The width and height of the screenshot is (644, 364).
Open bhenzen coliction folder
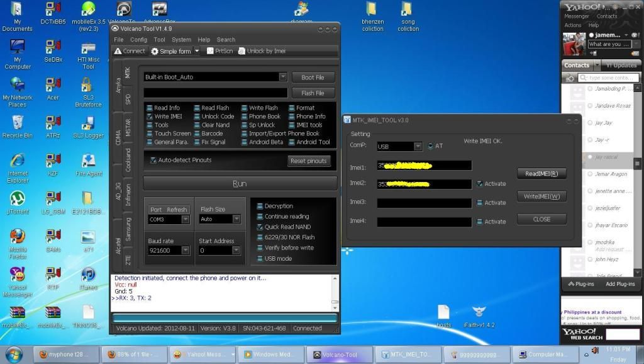coord(372,16)
